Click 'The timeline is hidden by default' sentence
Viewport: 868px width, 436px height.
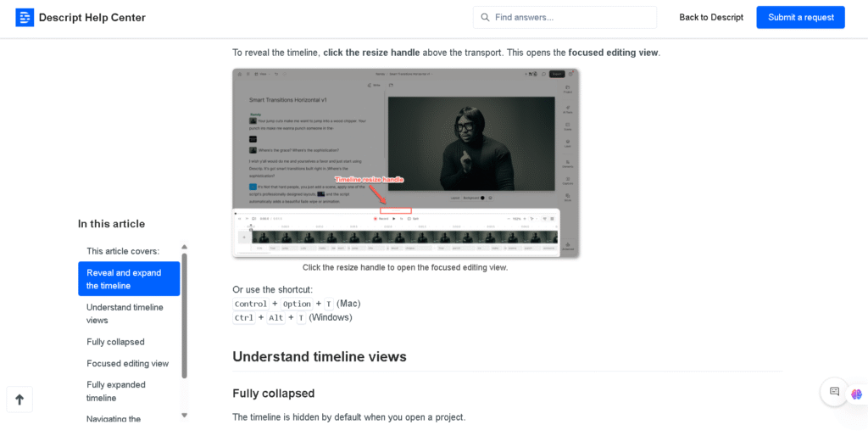click(x=348, y=417)
